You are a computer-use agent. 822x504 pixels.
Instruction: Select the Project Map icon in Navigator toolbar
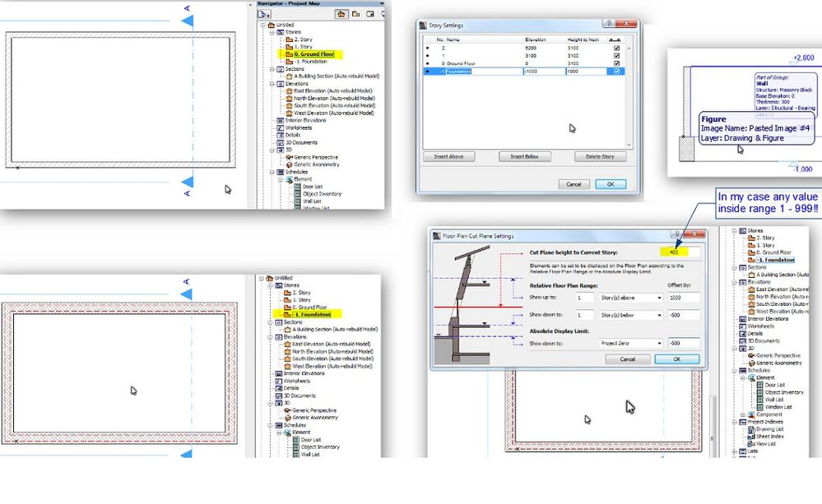tap(341, 14)
